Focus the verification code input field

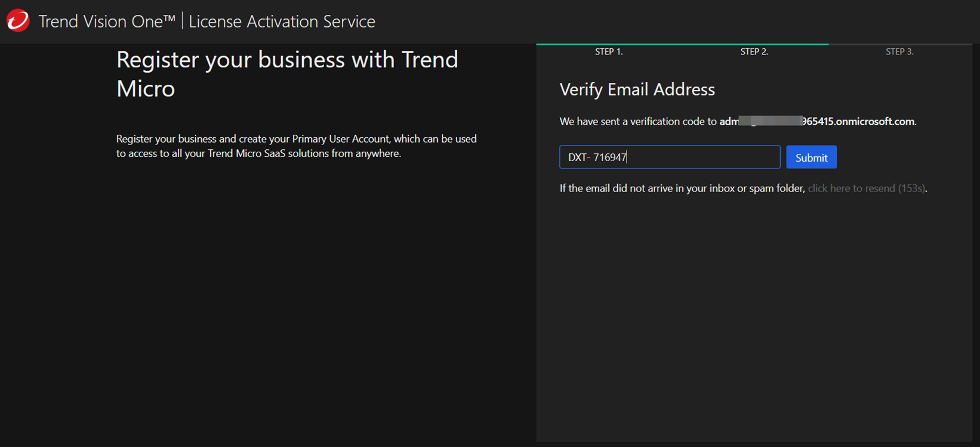point(669,158)
